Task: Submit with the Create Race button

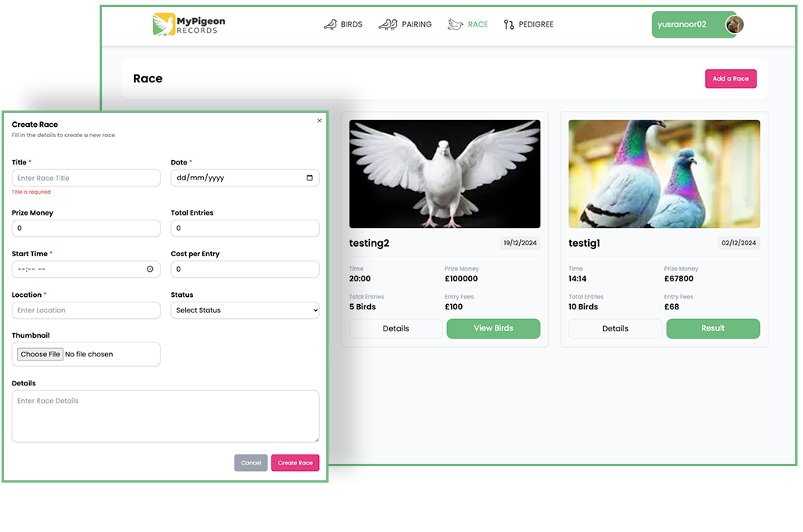Action: coord(295,462)
